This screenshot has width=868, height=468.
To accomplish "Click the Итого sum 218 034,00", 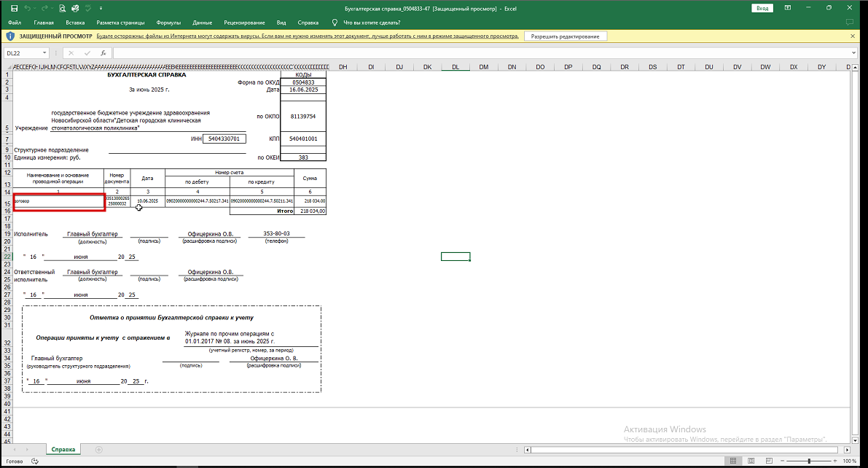I will click(310, 211).
